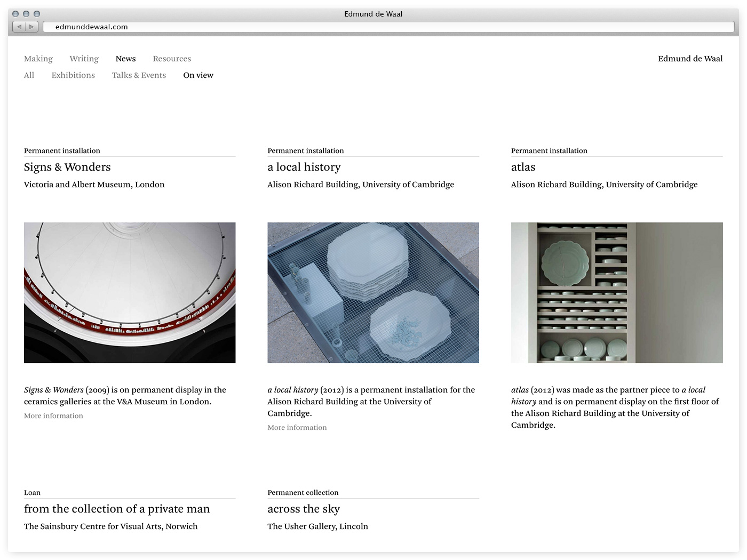This screenshot has height=560, width=747.
Task: Click the atlas shelf cabinet photo
Action: [617, 292]
